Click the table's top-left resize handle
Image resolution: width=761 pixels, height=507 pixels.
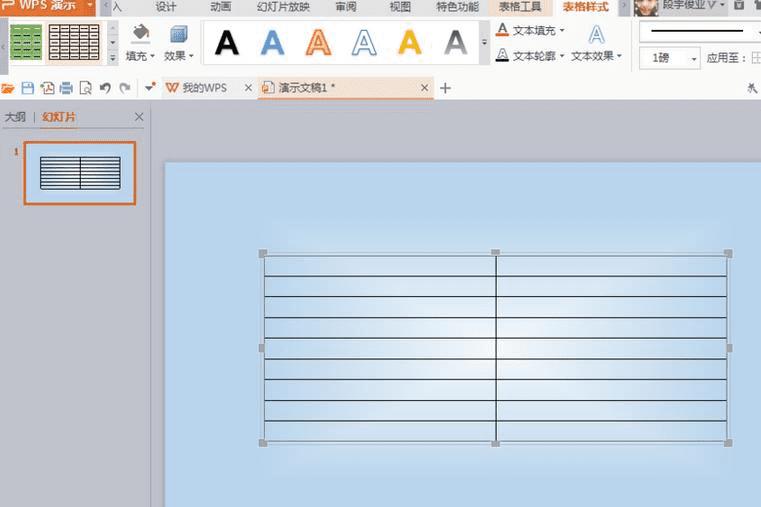263,253
